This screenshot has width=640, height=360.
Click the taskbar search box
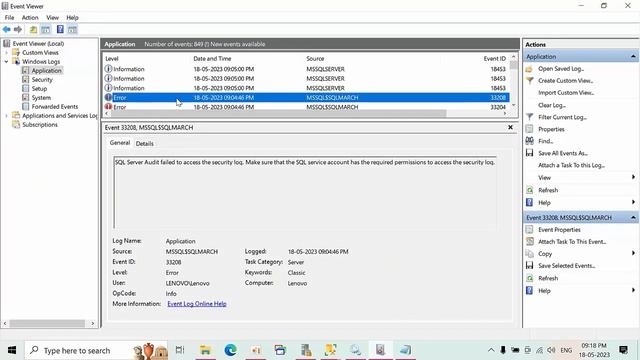(96, 350)
